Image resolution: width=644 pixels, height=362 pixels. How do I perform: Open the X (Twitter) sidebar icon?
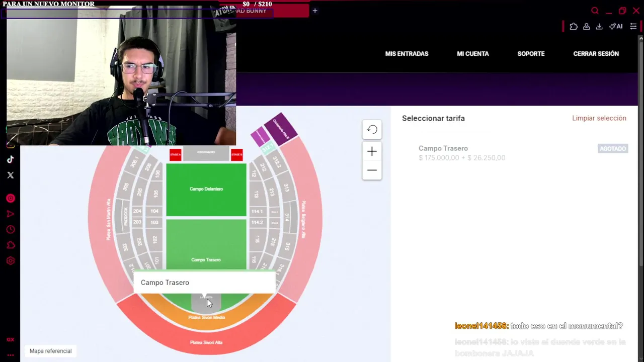click(11, 175)
